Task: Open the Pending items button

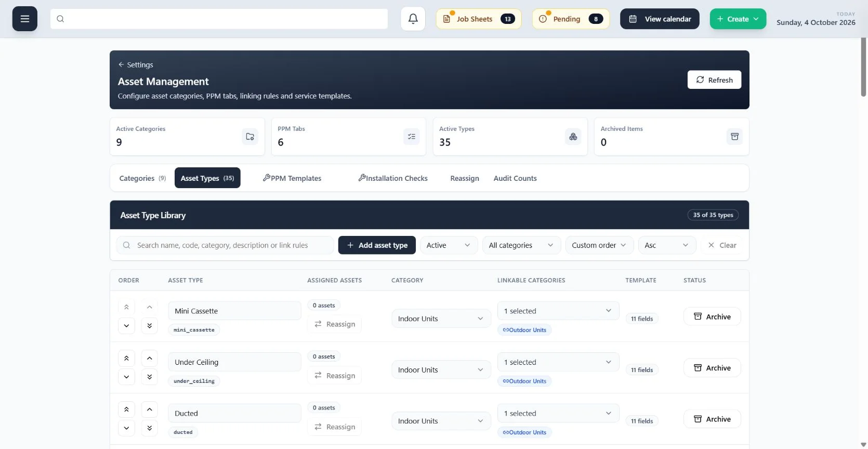Action: 571,19
